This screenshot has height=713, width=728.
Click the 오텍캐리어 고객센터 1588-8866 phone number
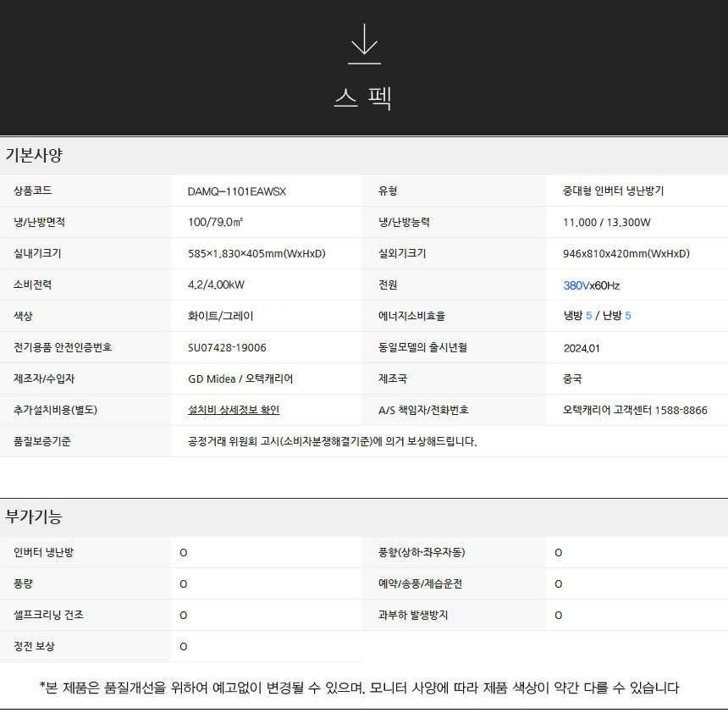click(635, 410)
